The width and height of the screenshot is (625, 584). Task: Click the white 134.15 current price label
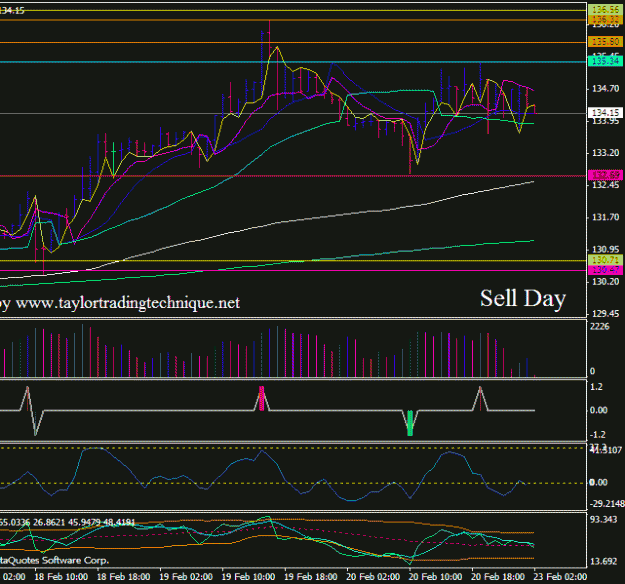(x=605, y=113)
